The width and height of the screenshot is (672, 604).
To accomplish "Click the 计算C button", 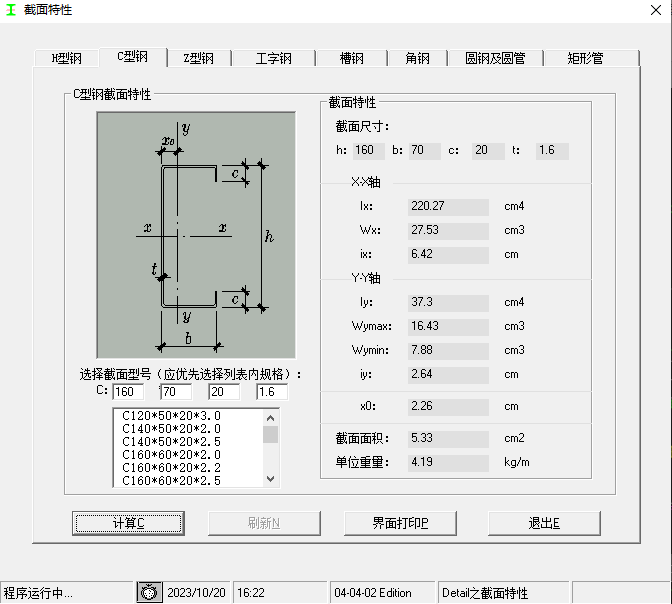I will coord(129,523).
